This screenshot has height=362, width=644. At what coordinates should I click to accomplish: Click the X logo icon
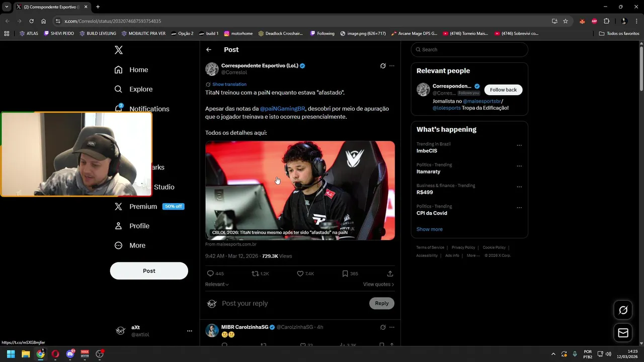click(x=119, y=50)
